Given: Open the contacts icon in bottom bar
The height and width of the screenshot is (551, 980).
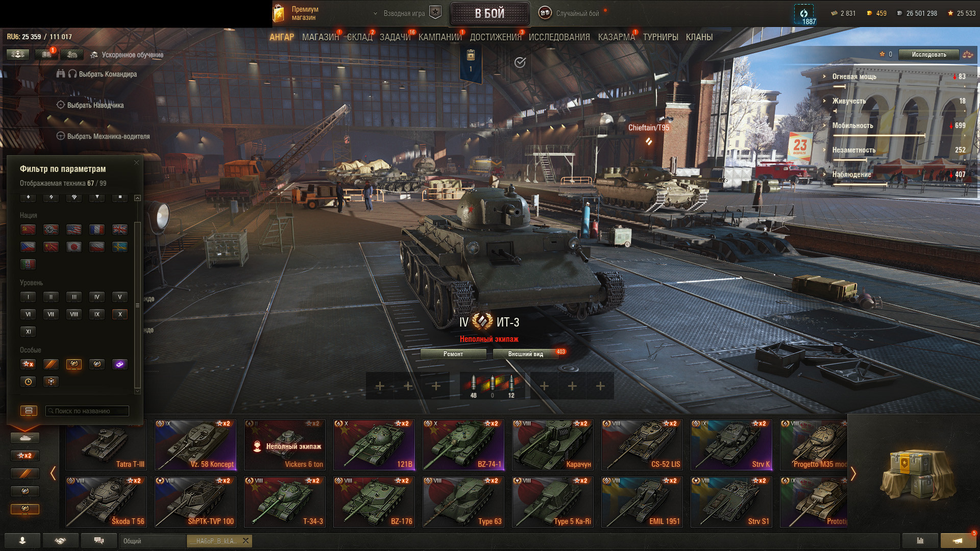Looking at the screenshot, I should [x=22, y=541].
